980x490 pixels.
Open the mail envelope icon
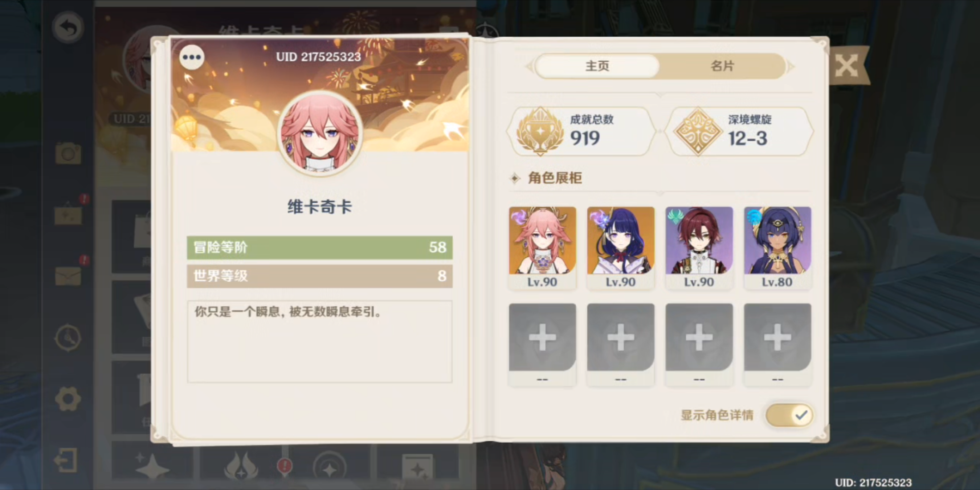[68, 276]
